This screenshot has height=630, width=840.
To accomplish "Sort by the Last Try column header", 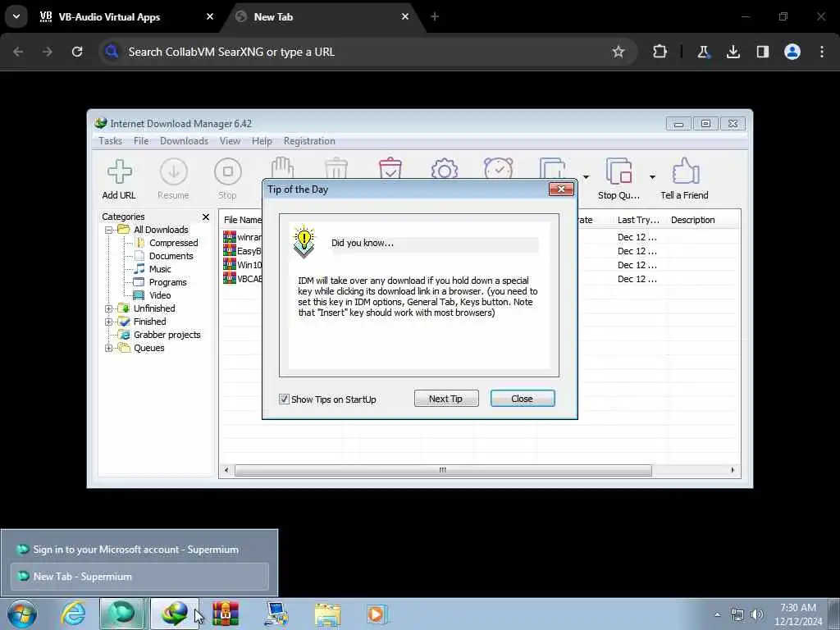I will tap(638, 220).
